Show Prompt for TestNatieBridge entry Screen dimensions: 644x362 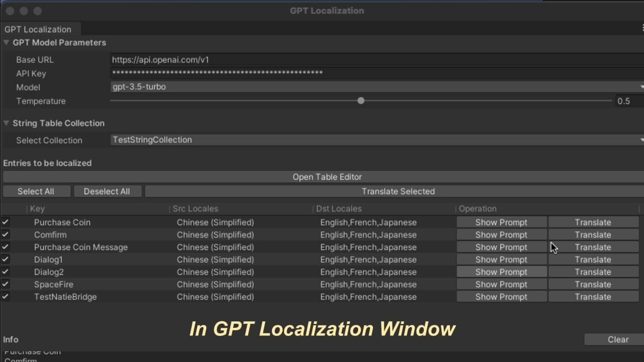click(501, 297)
